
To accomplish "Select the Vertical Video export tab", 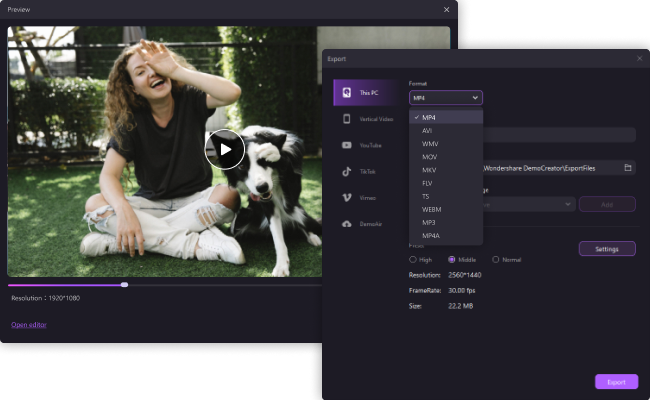I will click(x=366, y=119).
